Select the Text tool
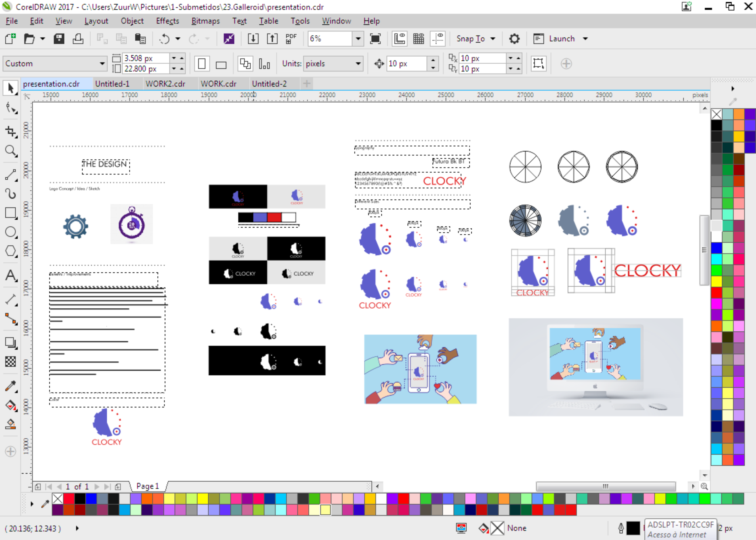 pos(10,276)
